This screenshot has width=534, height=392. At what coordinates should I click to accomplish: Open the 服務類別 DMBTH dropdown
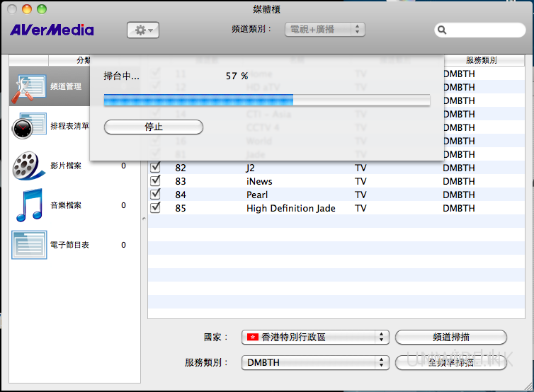click(x=315, y=362)
